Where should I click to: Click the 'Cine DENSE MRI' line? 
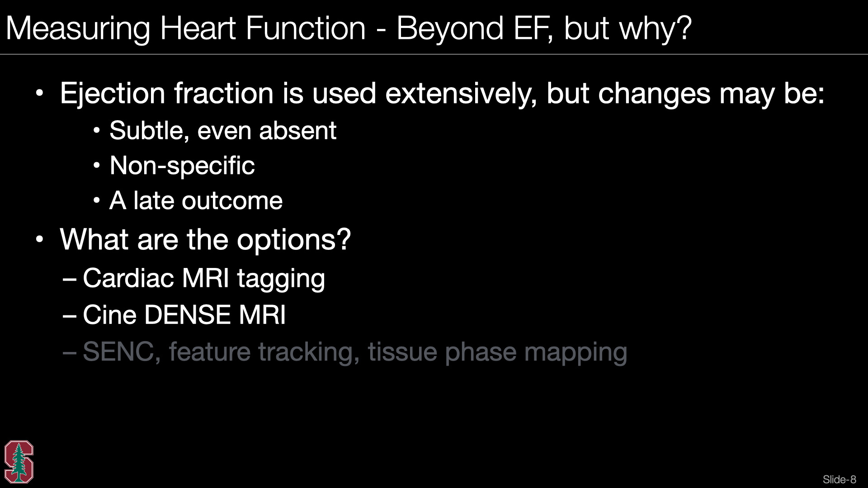[184, 314]
